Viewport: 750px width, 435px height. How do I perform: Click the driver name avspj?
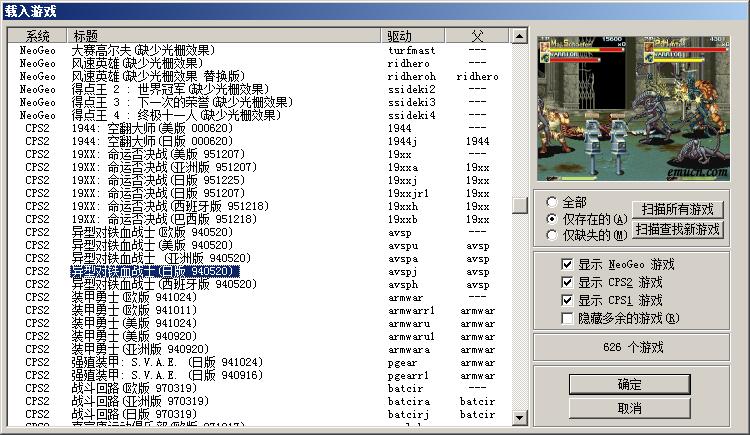tap(402, 272)
